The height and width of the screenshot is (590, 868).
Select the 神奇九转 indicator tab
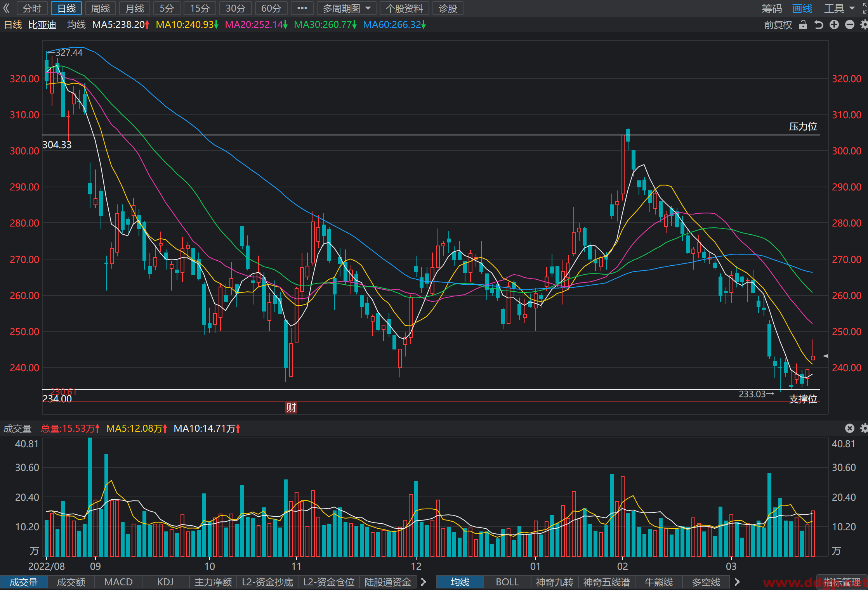pos(555,582)
